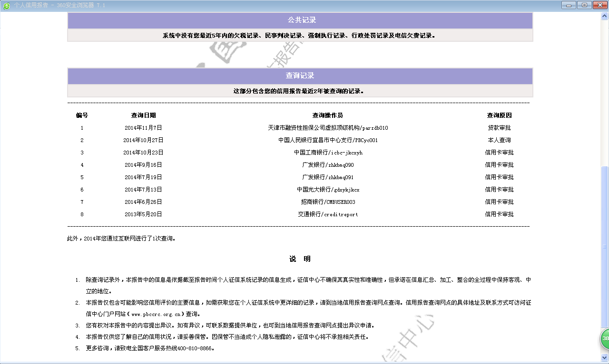Click the www.pbccrc.org.cn website address
Viewport: 609px width, 364px height.
(156, 314)
